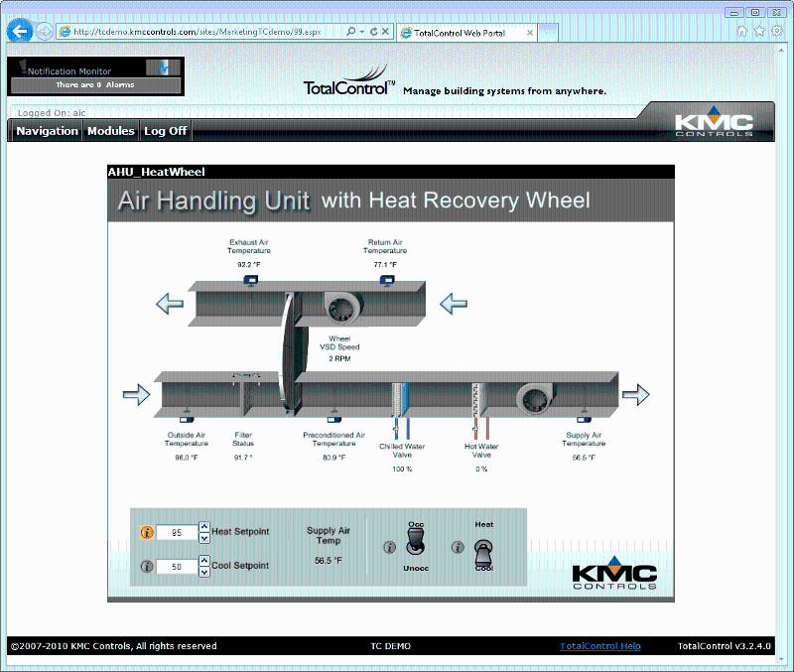Image resolution: width=794 pixels, height=672 pixels.
Task: Click the Hot Water Valve 0 % value
Action: (x=481, y=470)
